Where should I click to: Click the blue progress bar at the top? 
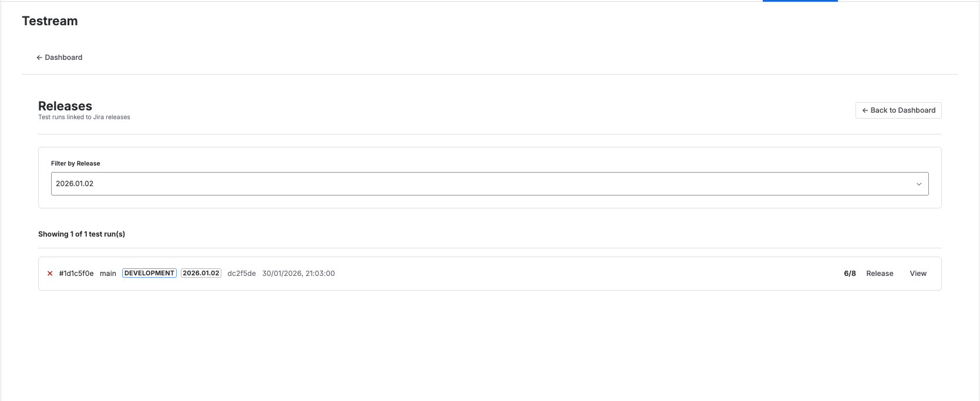800,1
